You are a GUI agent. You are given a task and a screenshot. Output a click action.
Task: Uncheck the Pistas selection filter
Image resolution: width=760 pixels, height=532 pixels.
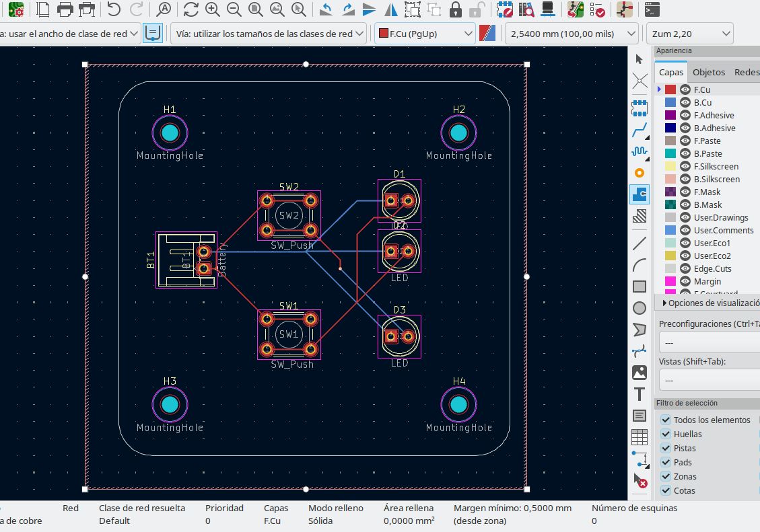(x=666, y=449)
